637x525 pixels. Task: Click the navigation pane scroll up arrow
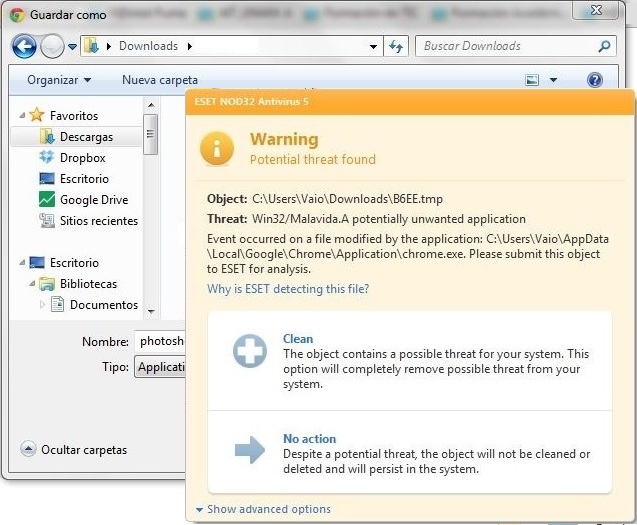151,105
